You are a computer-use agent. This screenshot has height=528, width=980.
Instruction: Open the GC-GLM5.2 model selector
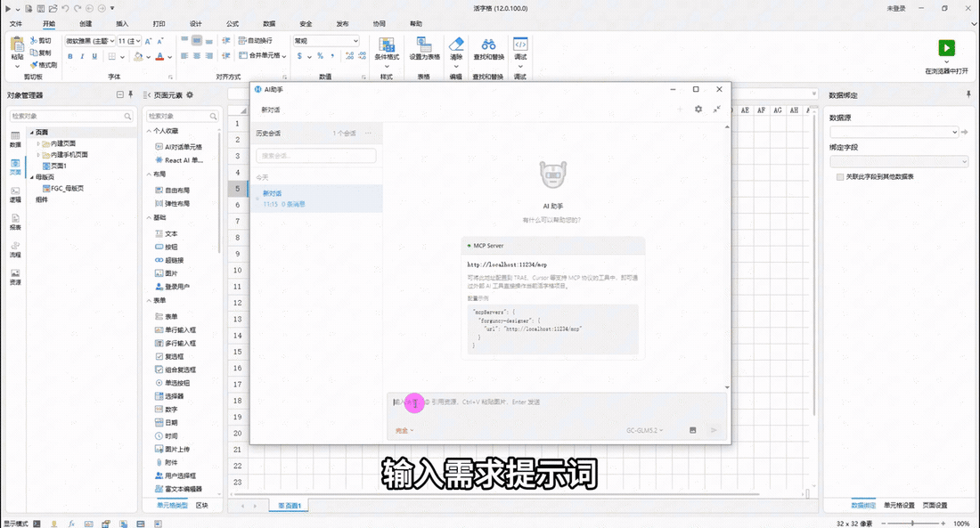644,431
